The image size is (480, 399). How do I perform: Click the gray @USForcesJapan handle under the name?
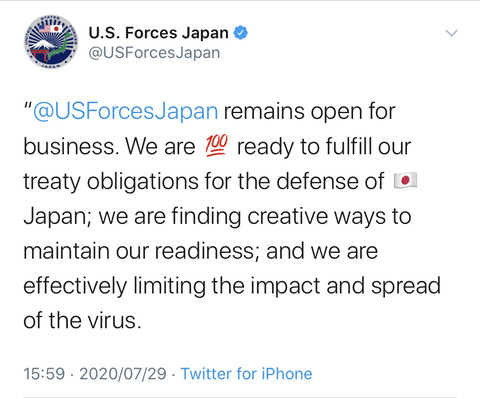pos(154,53)
